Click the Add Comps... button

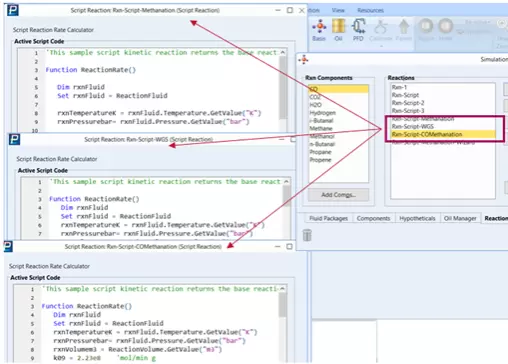point(338,195)
